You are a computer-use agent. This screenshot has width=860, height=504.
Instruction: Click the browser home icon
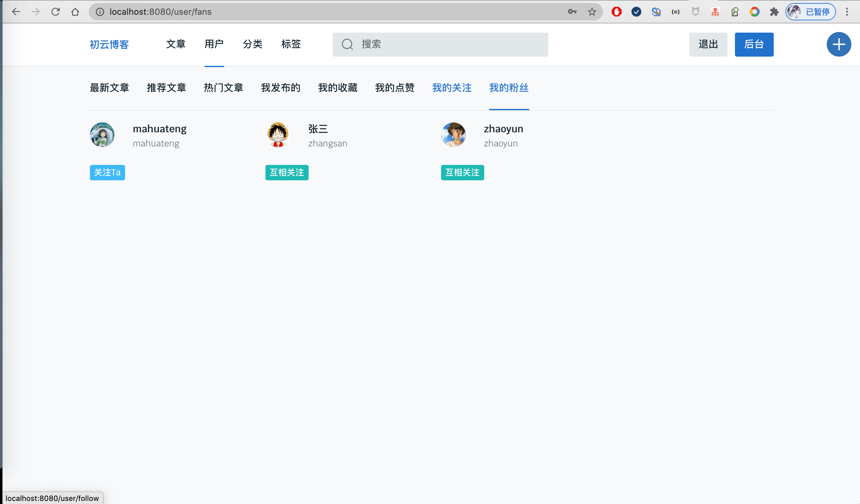click(75, 12)
